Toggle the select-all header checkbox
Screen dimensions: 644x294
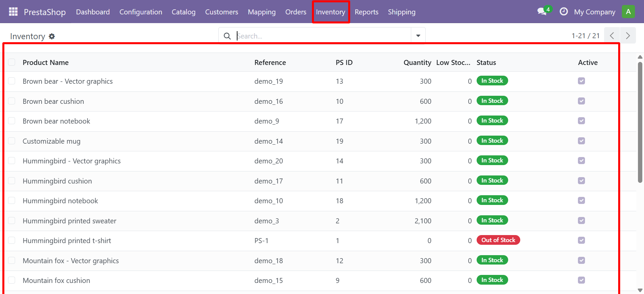coord(12,62)
